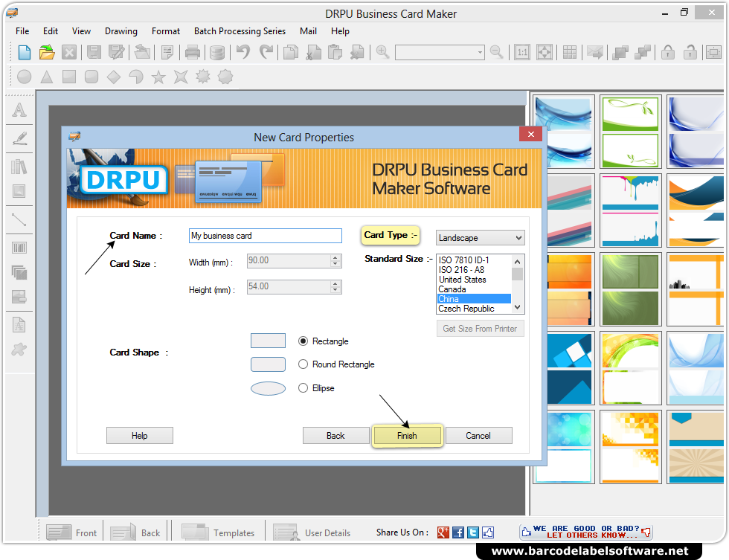Click the Cut scissors icon
This screenshot has width=729, height=560.
tap(313, 53)
